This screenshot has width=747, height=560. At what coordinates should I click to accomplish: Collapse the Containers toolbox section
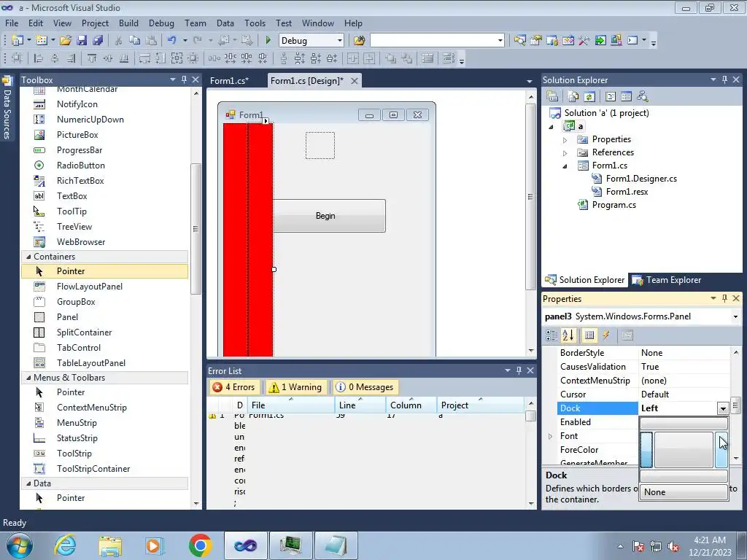28,257
